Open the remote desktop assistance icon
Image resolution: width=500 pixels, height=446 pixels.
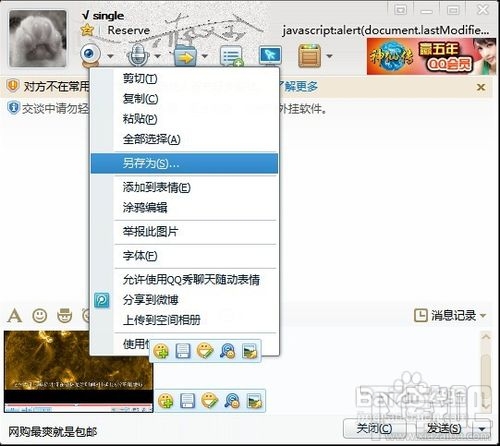[270, 56]
